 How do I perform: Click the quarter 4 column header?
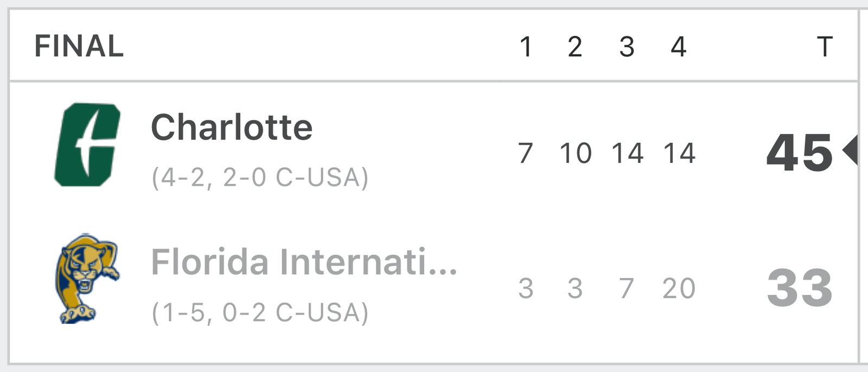point(679,47)
